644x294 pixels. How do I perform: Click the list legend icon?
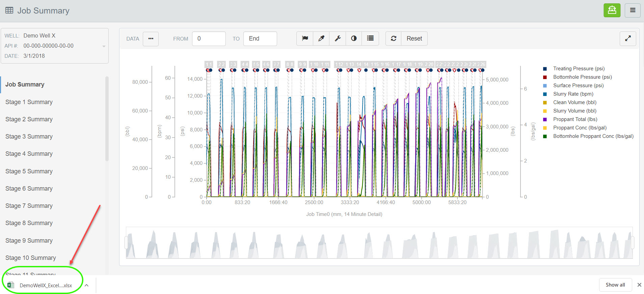tap(370, 39)
